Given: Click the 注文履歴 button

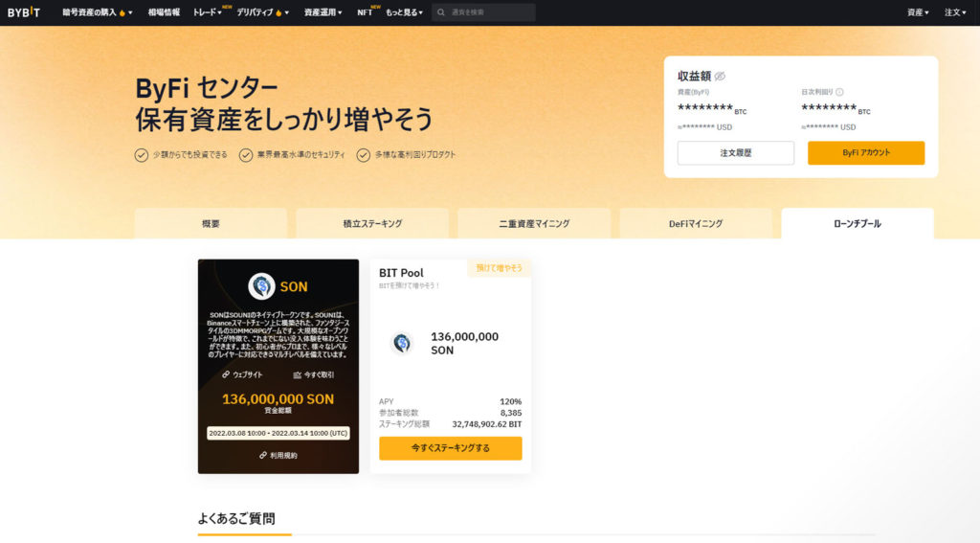Looking at the screenshot, I should 736,152.
